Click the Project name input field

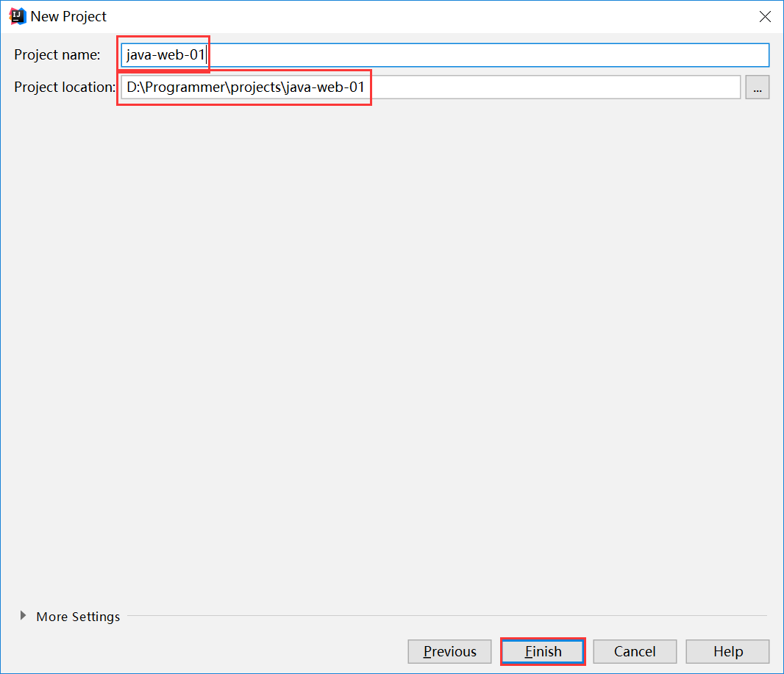445,55
